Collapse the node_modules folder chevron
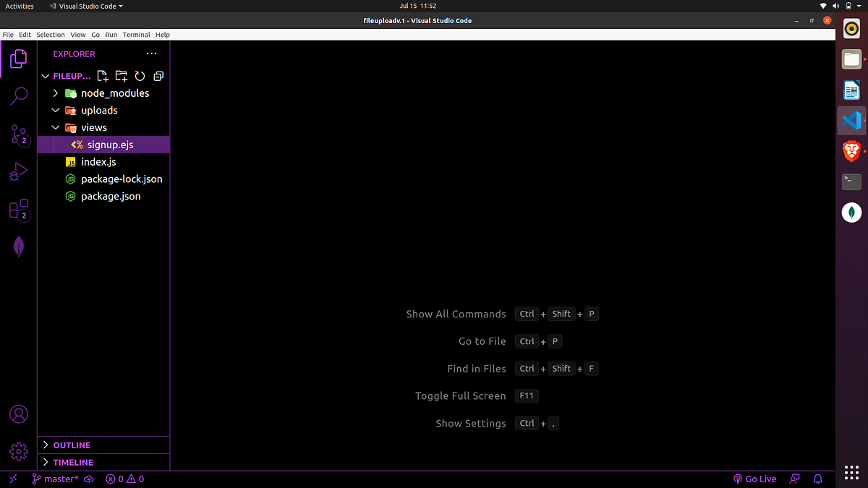This screenshot has height=488, width=868. (x=55, y=93)
